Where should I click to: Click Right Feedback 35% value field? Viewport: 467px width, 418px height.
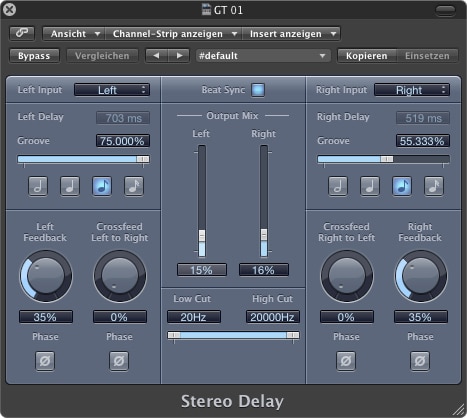click(421, 317)
